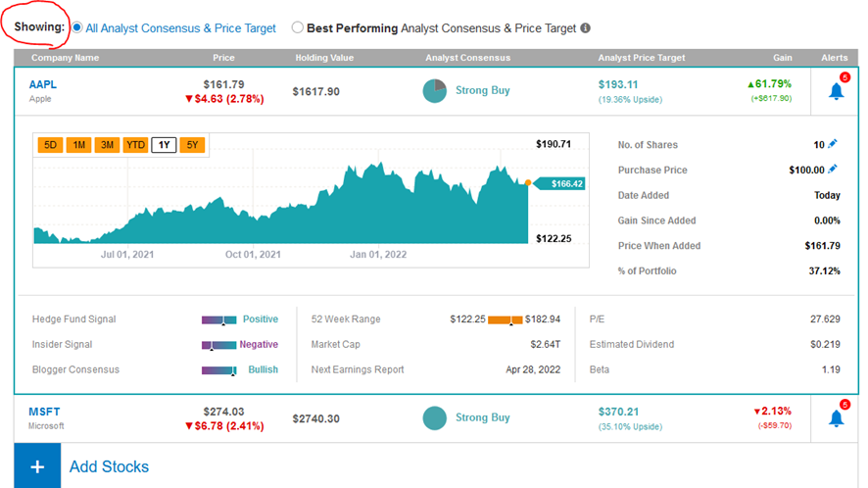
Task: Click the $166.42 chart price tag
Action: click(x=561, y=184)
